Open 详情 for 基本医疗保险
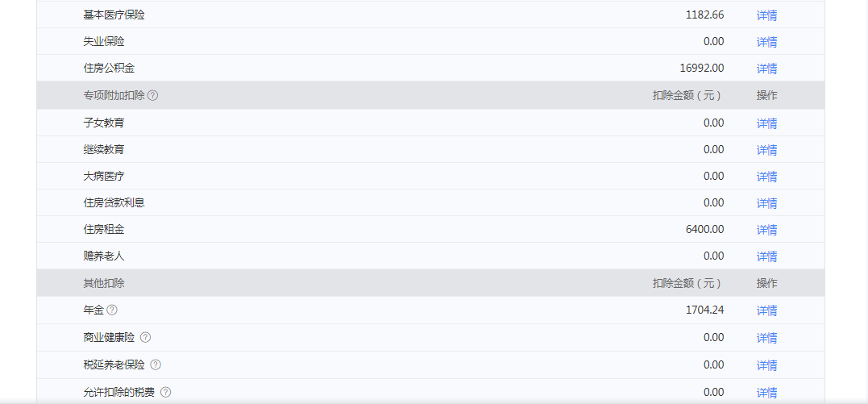This screenshot has width=868, height=404. [x=766, y=15]
